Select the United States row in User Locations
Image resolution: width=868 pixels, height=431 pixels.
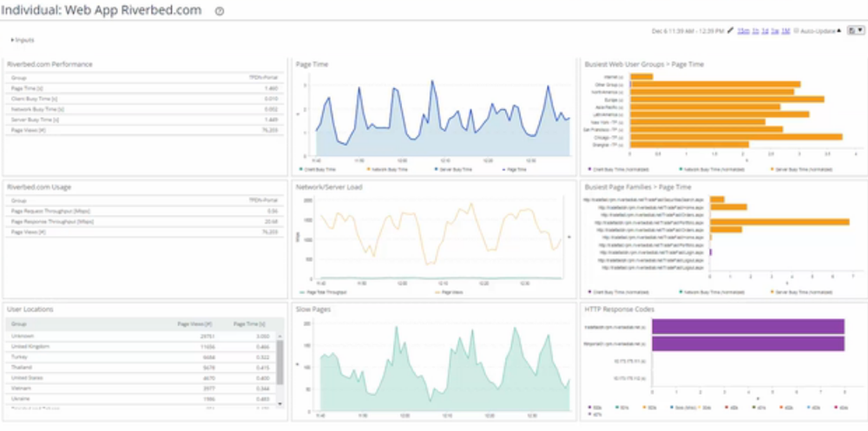[x=141, y=378]
